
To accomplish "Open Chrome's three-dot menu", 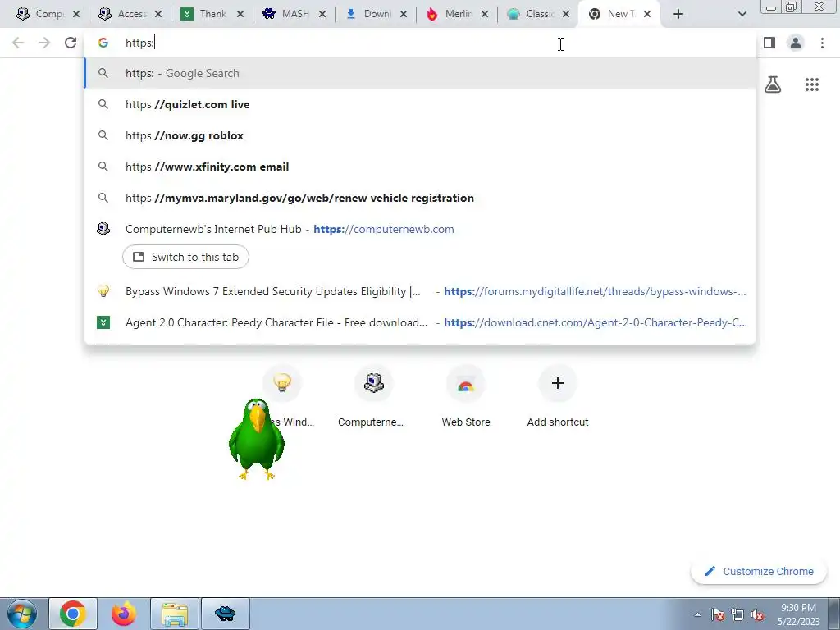I will click(822, 43).
